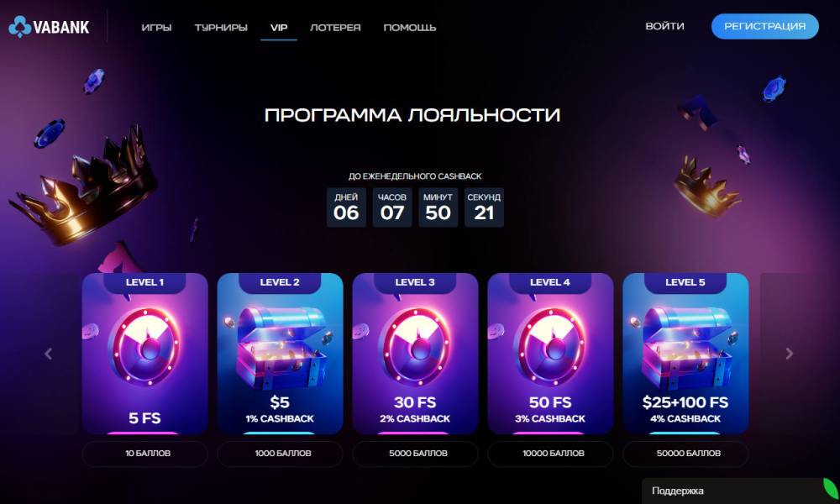
Task: Show next levels with right carousel arrow
Action: point(789,354)
